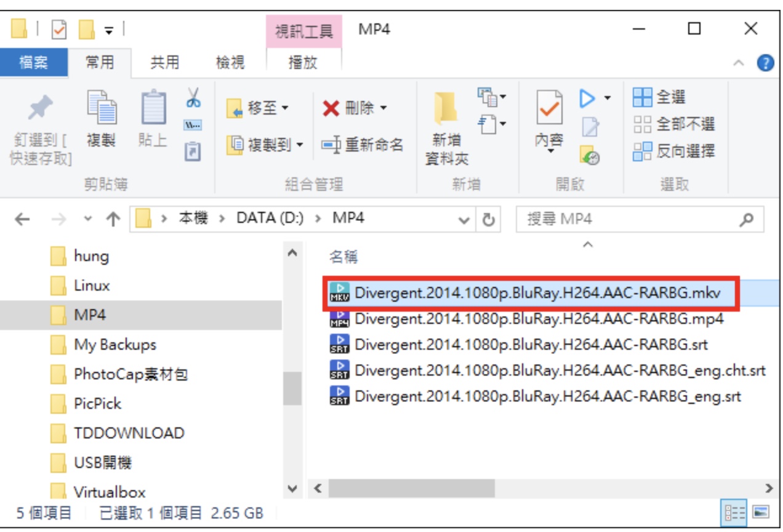The image size is (783, 532).
Task: Open the Move To (移至) dropdown
Action: (x=258, y=109)
